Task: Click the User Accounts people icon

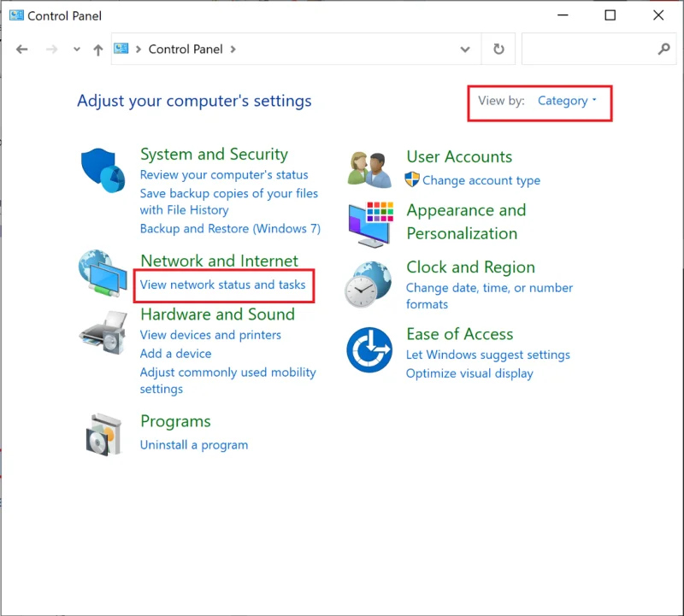Action: tap(370, 169)
